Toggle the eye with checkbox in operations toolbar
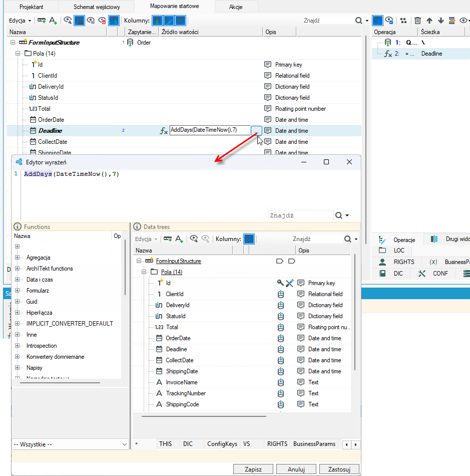 point(389,21)
